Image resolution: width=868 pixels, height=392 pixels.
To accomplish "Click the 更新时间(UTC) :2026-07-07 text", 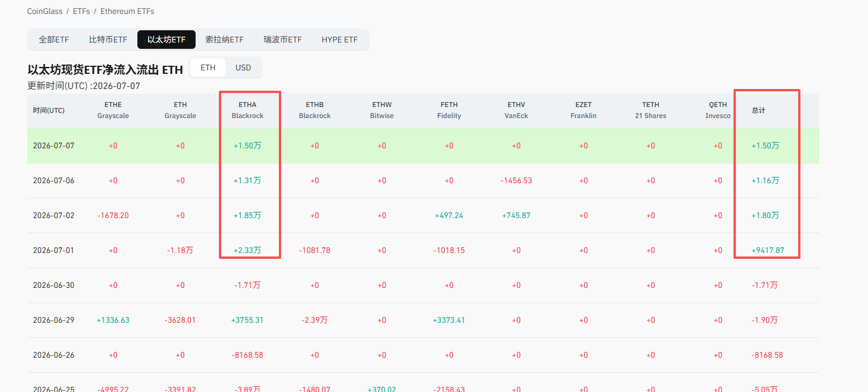I will tap(84, 86).
